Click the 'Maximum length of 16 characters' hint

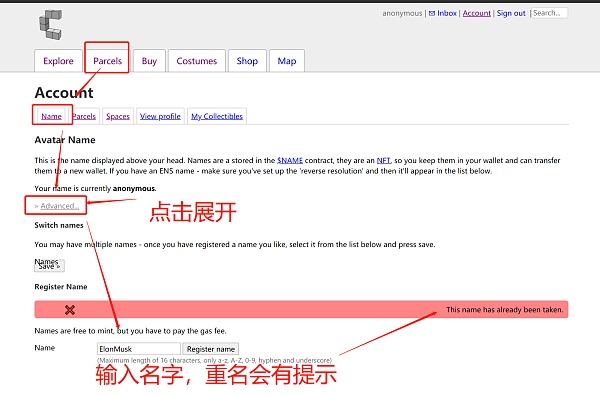214,360
